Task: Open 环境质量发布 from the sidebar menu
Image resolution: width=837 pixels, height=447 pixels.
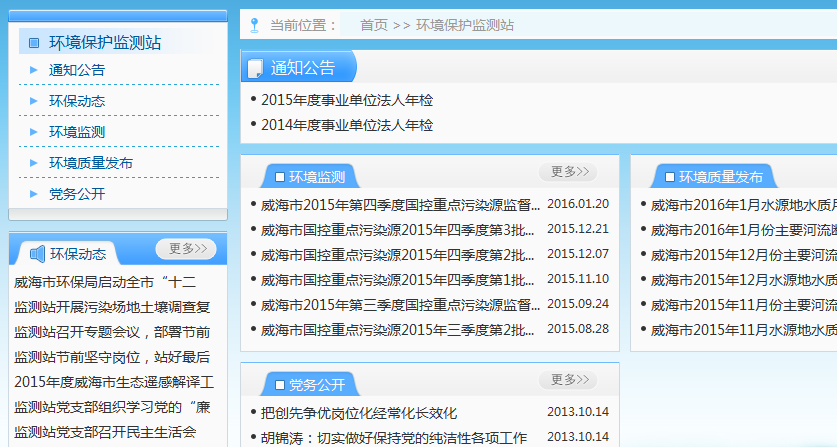Action: (x=91, y=163)
